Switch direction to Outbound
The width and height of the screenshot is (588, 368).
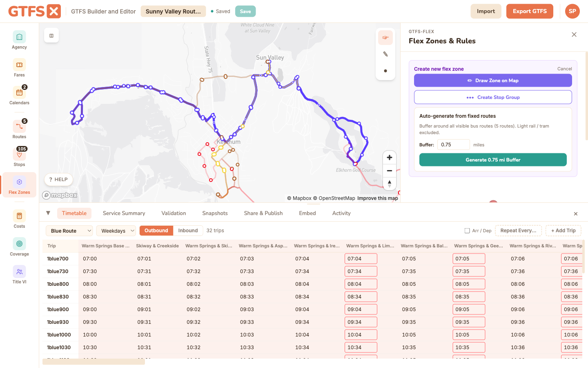pos(156,231)
